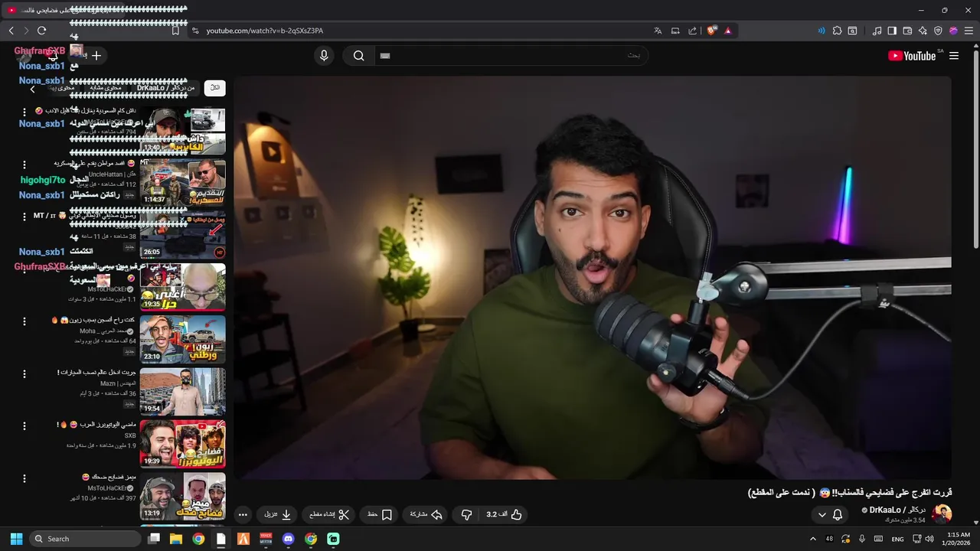Open the suggested video thumbnail lasting 26:05

[x=183, y=234]
